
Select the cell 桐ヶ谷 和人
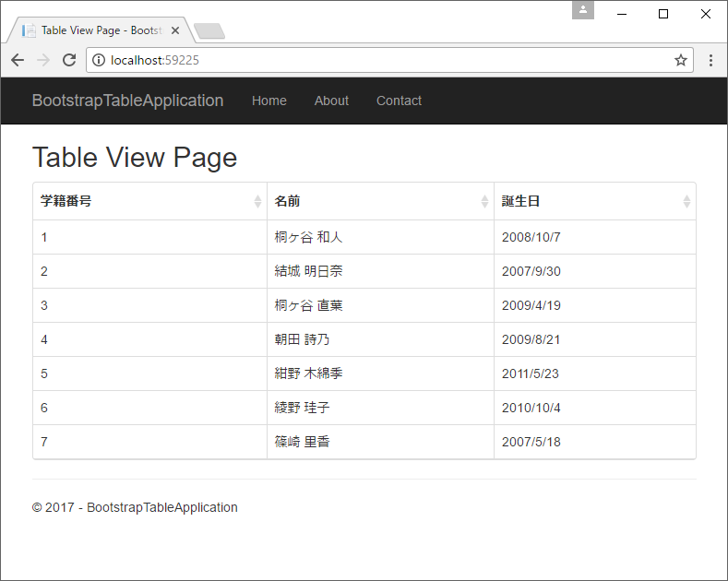tap(380, 237)
